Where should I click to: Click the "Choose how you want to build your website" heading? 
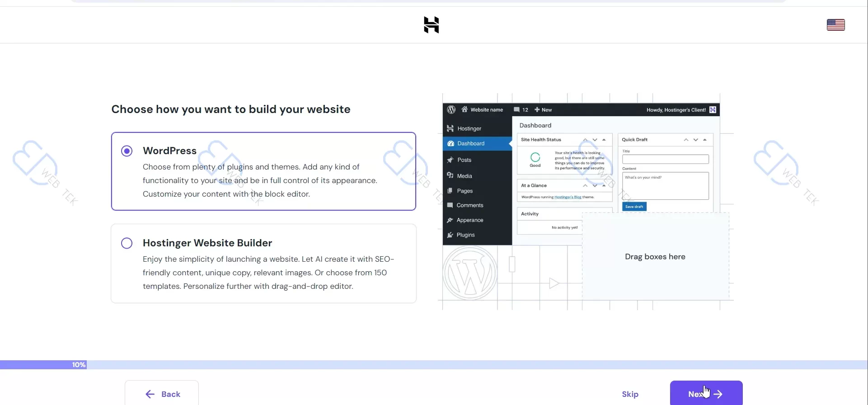pyautogui.click(x=231, y=109)
